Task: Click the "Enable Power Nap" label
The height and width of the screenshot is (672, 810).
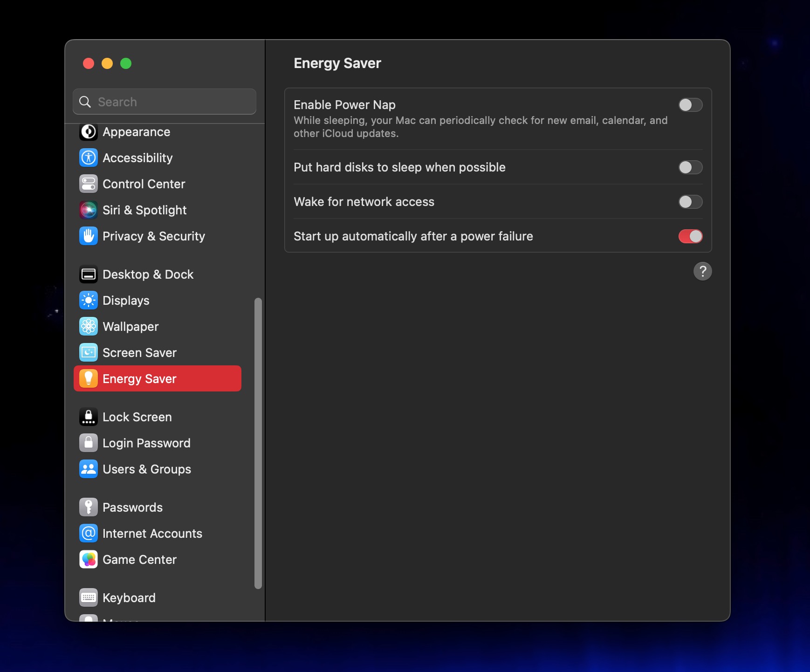Action: [x=344, y=105]
